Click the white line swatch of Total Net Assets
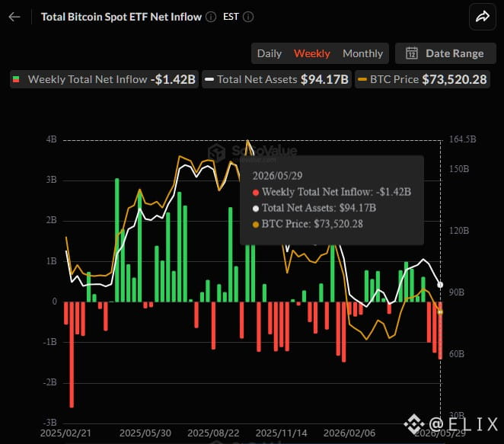This screenshot has width=504, height=444. pyautogui.click(x=209, y=79)
